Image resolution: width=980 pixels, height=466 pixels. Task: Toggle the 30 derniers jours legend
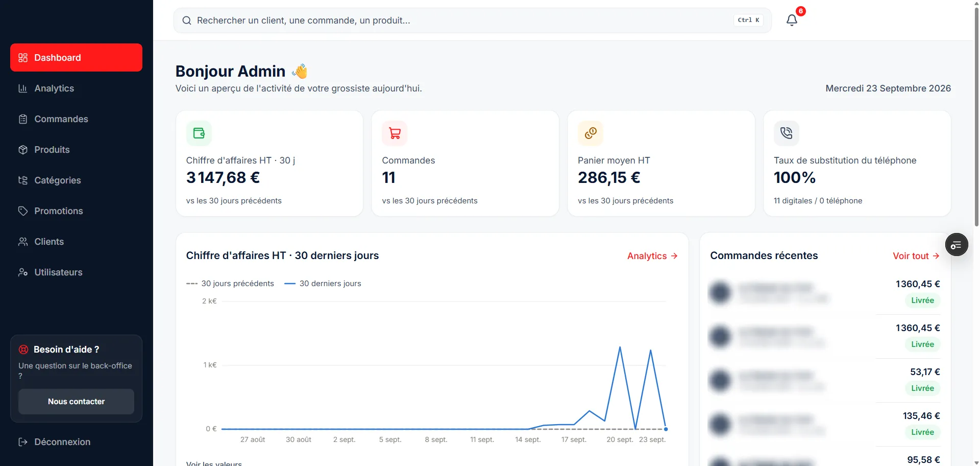pyautogui.click(x=323, y=284)
